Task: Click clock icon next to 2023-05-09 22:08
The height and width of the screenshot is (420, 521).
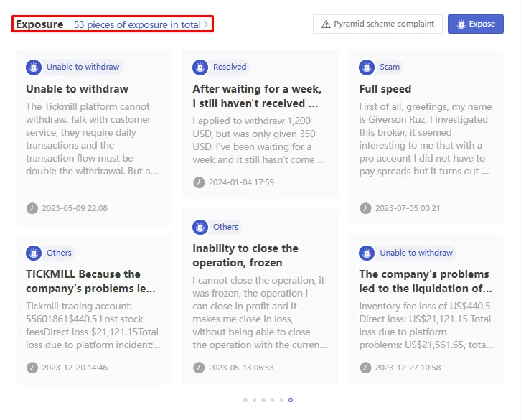Action: [x=32, y=208]
